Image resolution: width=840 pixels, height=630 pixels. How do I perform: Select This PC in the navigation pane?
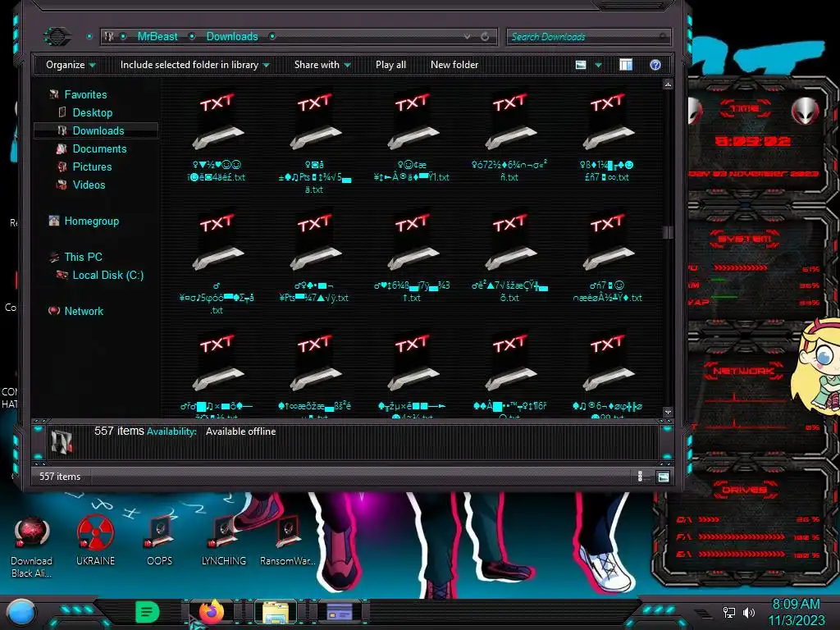[83, 257]
